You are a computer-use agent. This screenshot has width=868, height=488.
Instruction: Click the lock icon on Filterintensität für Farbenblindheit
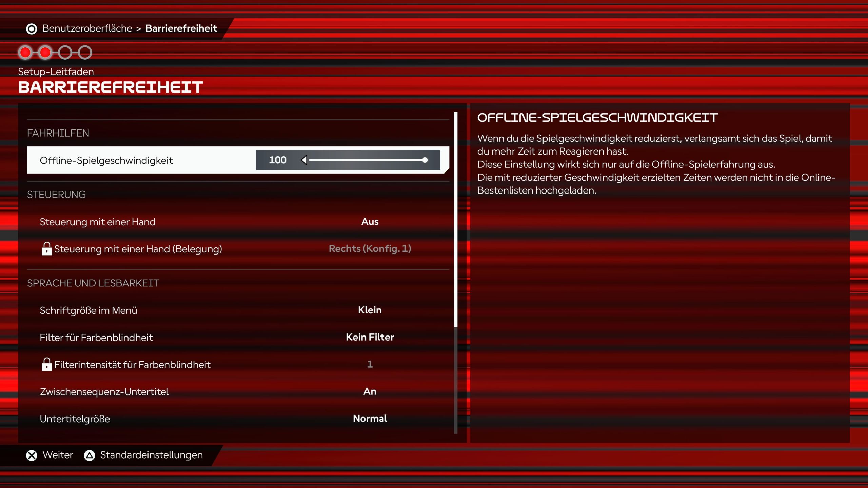click(x=46, y=364)
